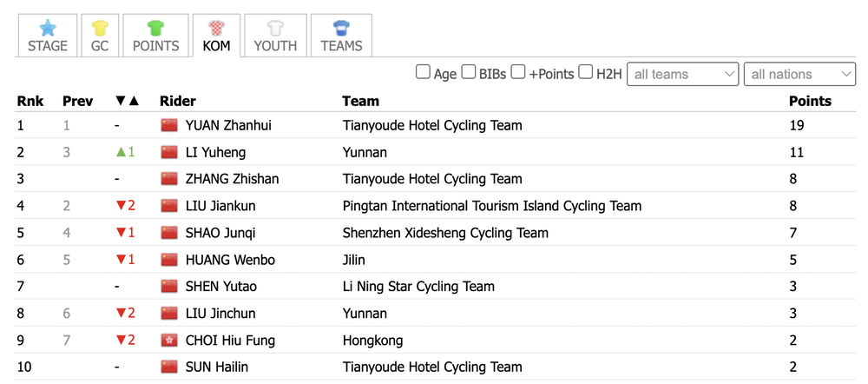Screen dimensions: 868x384
Task: Click the 7 points value for SHAO Junqi
Action: click(792, 233)
